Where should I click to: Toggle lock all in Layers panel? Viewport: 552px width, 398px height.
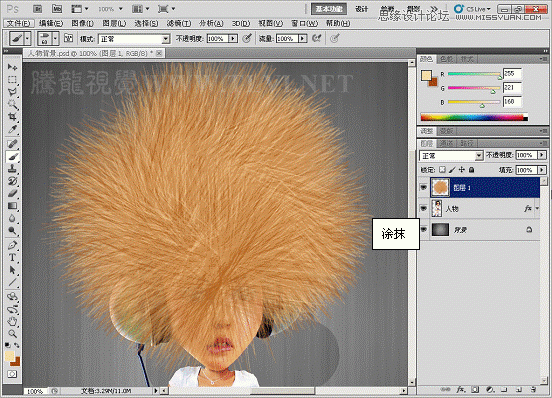coord(471,170)
